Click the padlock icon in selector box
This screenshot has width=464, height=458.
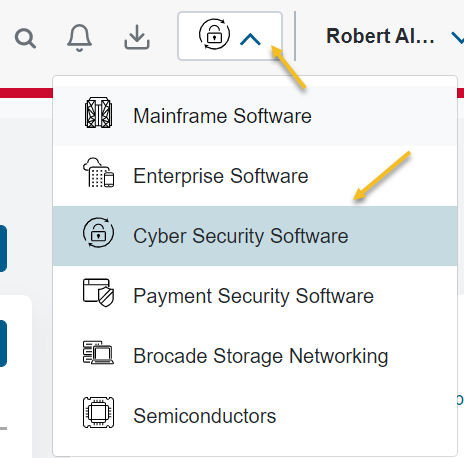pos(214,34)
